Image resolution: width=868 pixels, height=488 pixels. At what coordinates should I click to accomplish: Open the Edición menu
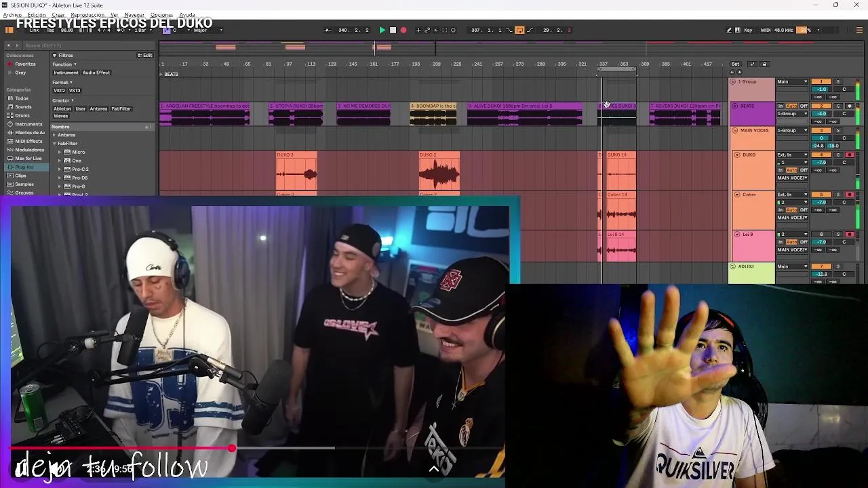click(x=37, y=15)
